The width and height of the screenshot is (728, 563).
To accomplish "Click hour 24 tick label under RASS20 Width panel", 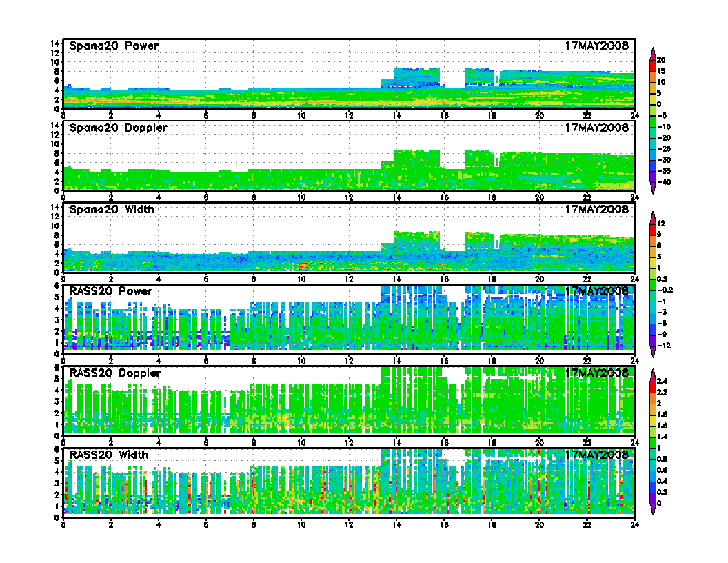I will [x=635, y=524].
